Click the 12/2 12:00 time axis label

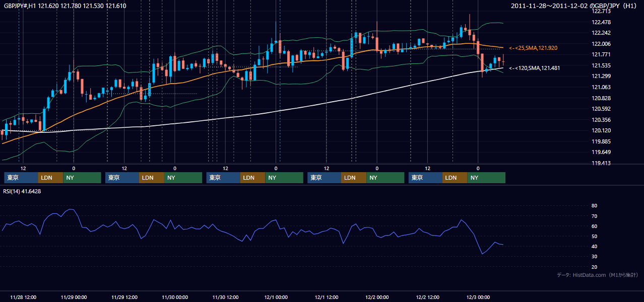pyautogui.click(x=427, y=297)
